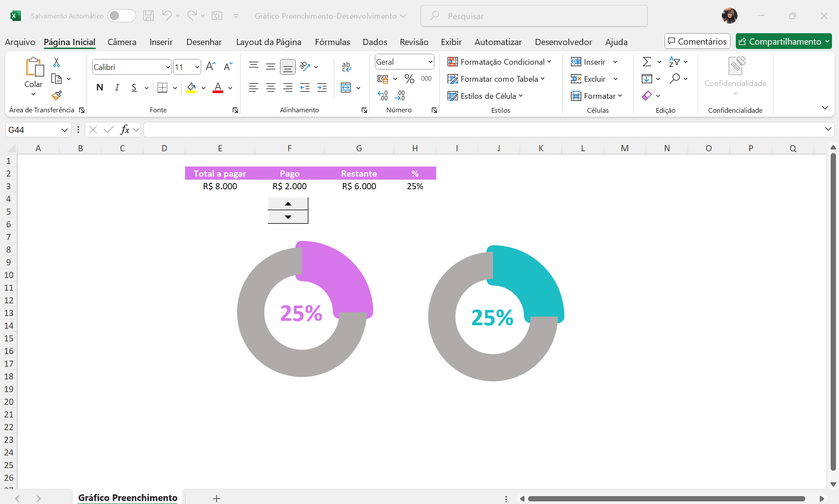Screen dimensions: 839x504
Task: Click the camera screenshot icon in title bar
Action: pos(217,16)
